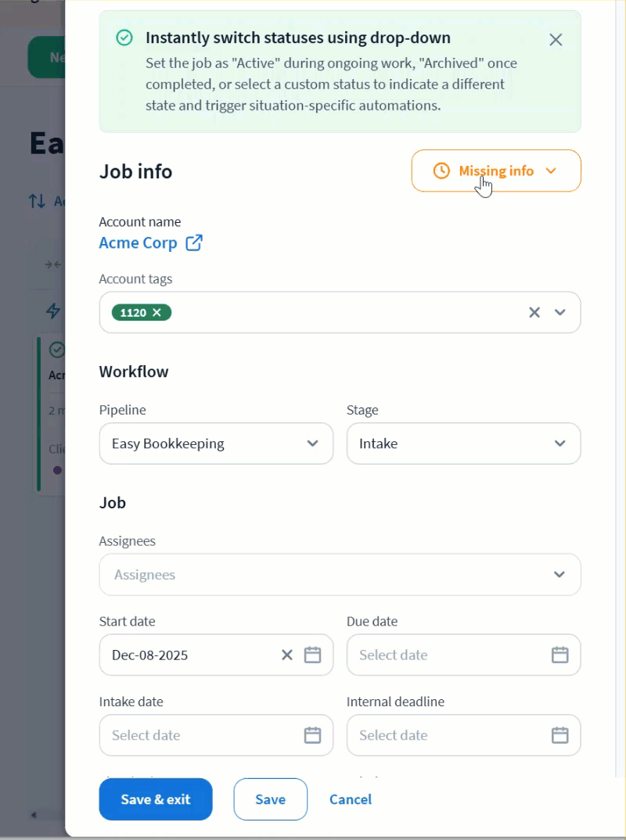Viewport: 626px width, 840px height.
Task: Dismiss the status drop-down tip banner
Action: click(x=556, y=40)
